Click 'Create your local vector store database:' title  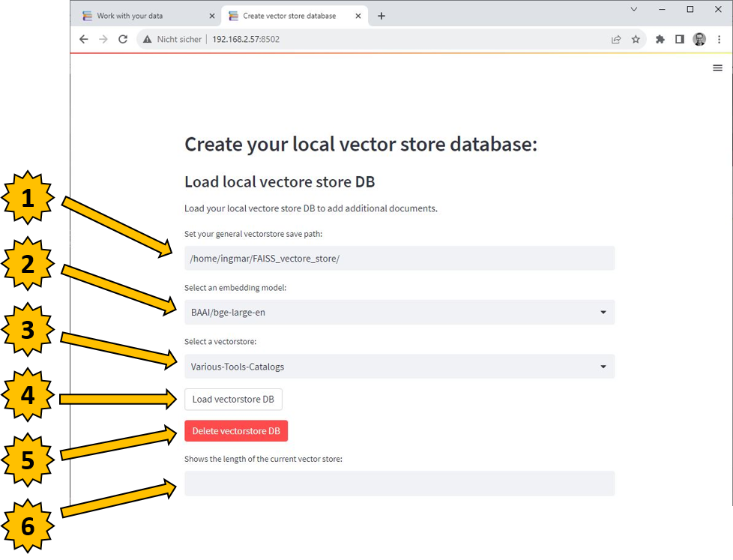tap(361, 144)
